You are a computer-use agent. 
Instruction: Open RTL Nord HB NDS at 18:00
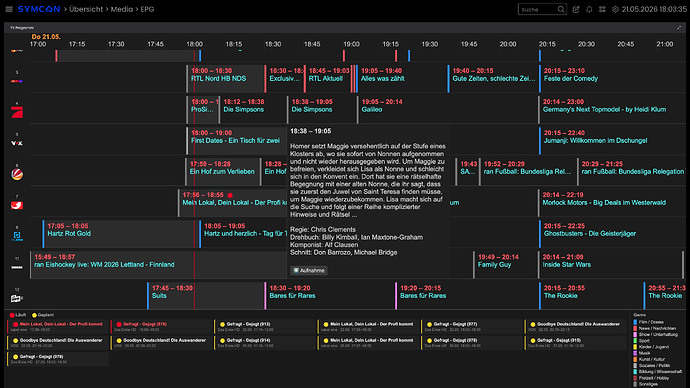click(225, 79)
